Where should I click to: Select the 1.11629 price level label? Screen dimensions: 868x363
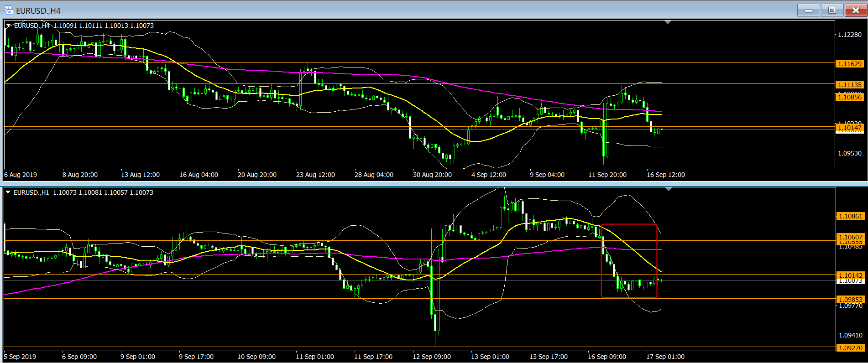(850, 64)
